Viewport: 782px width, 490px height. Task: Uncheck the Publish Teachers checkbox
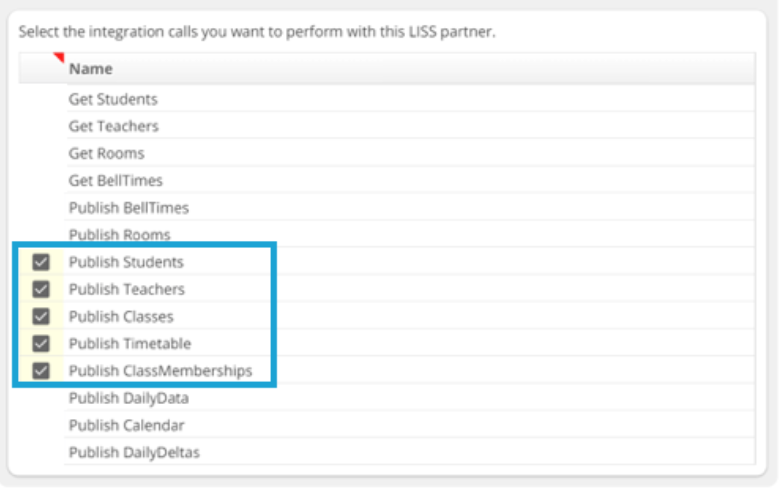click(x=41, y=289)
